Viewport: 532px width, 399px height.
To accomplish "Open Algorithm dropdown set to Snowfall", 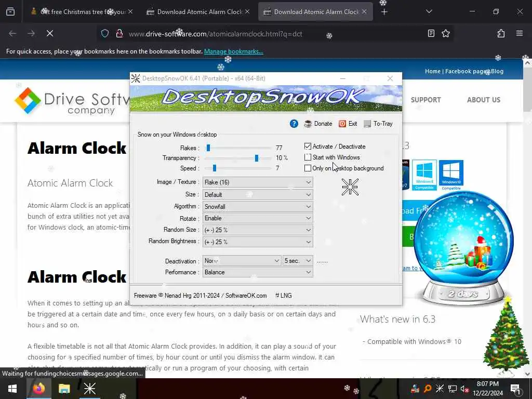I will [258, 207].
